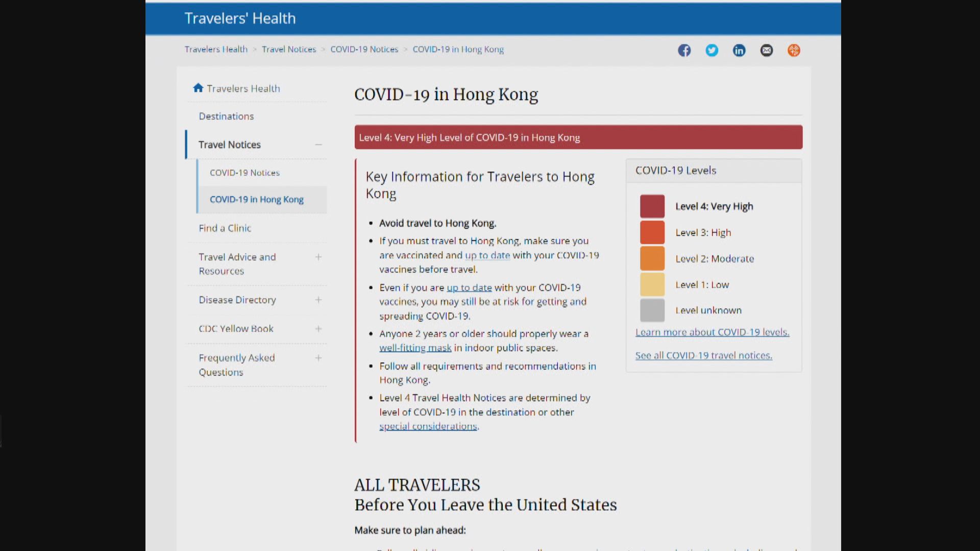Click 'Make sure to plan ahead:' text
Image resolution: width=980 pixels, height=551 pixels.
[x=410, y=531]
